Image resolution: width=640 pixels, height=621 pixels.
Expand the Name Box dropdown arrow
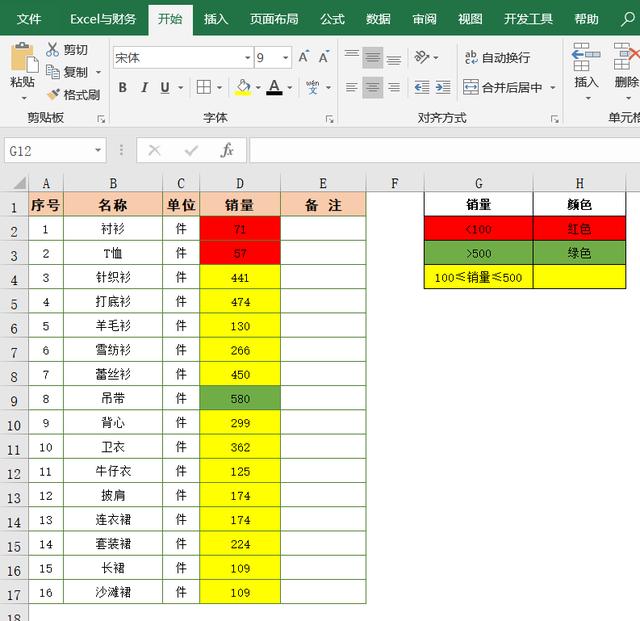98,151
